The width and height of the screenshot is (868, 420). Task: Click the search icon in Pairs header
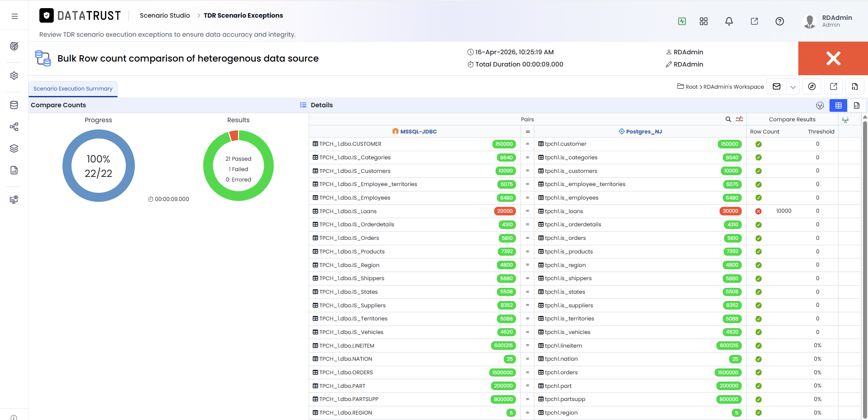[x=728, y=119]
